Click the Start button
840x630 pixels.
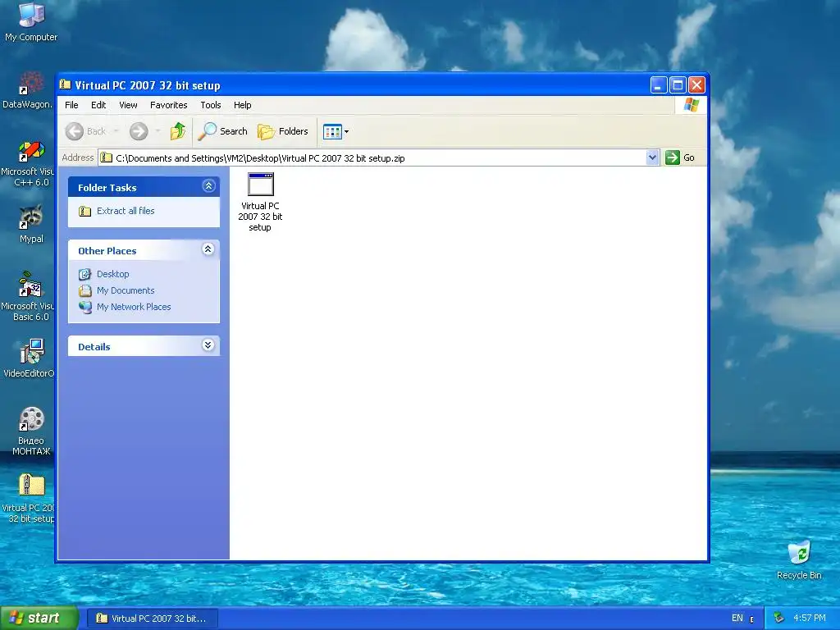(39, 619)
